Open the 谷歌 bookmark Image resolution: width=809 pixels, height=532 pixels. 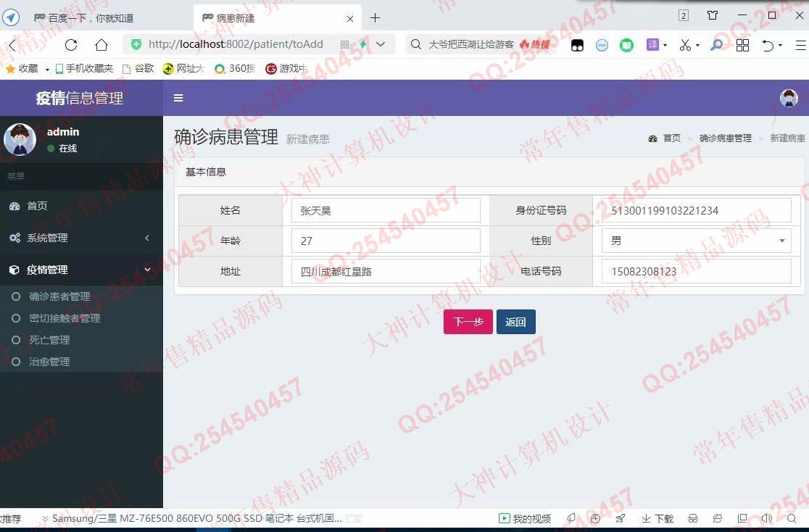point(138,68)
